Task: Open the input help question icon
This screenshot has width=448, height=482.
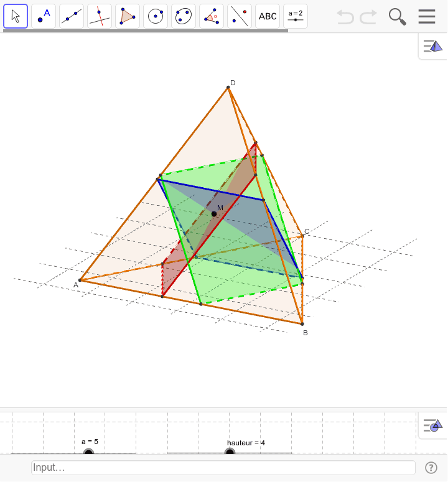Action: [431, 468]
